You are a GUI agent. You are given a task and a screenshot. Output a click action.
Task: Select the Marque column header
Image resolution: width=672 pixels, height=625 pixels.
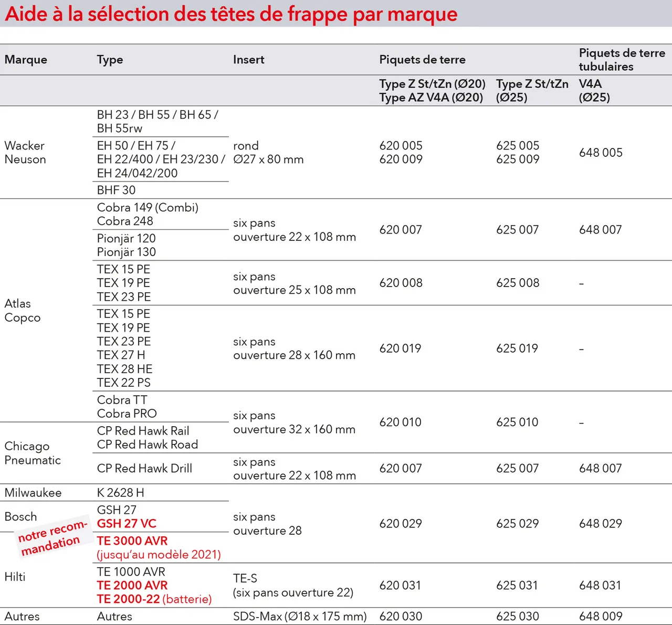[x=26, y=60]
